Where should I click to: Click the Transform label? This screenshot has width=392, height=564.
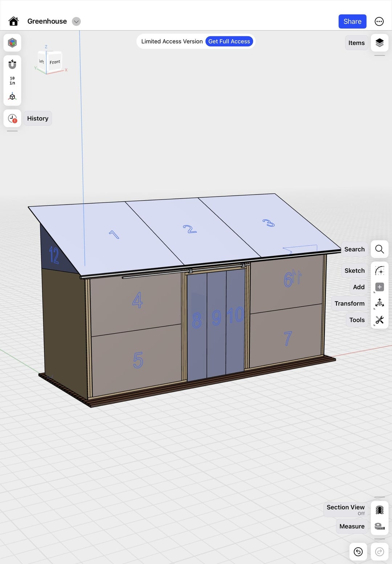[x=349, y=303]
